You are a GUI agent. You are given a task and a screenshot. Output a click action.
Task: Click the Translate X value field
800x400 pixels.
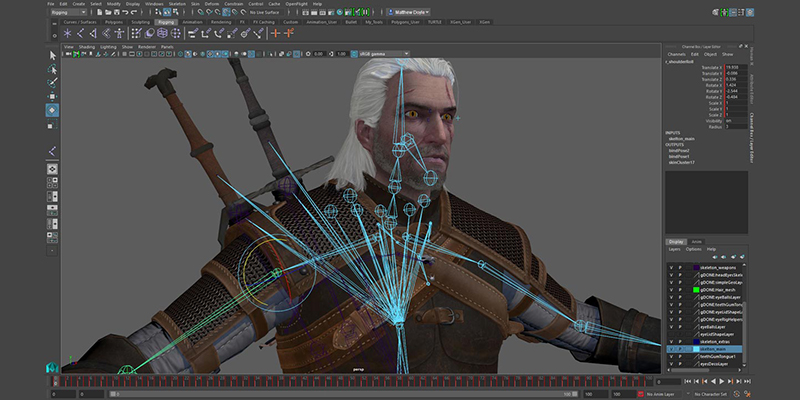pos(736,67)
